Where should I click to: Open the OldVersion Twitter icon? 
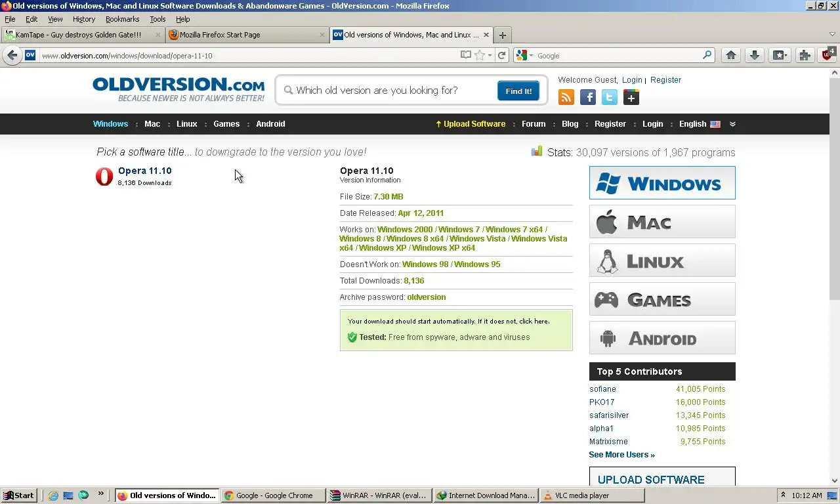point(610,98)
